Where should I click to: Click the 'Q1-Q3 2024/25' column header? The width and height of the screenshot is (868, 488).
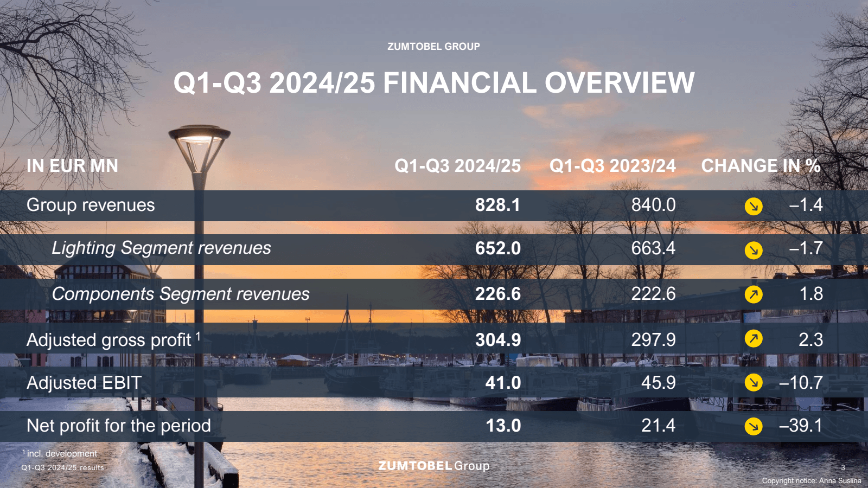point(458,165)
